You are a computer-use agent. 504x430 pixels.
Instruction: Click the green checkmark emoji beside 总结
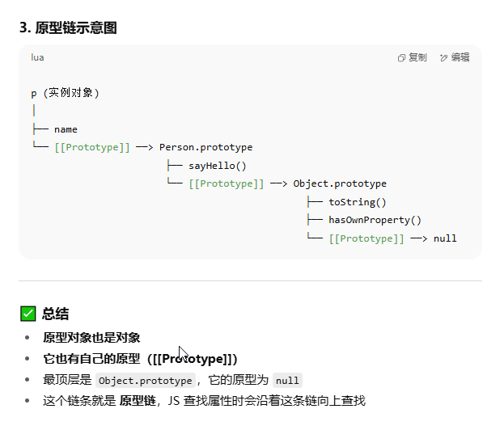(28, 314)
